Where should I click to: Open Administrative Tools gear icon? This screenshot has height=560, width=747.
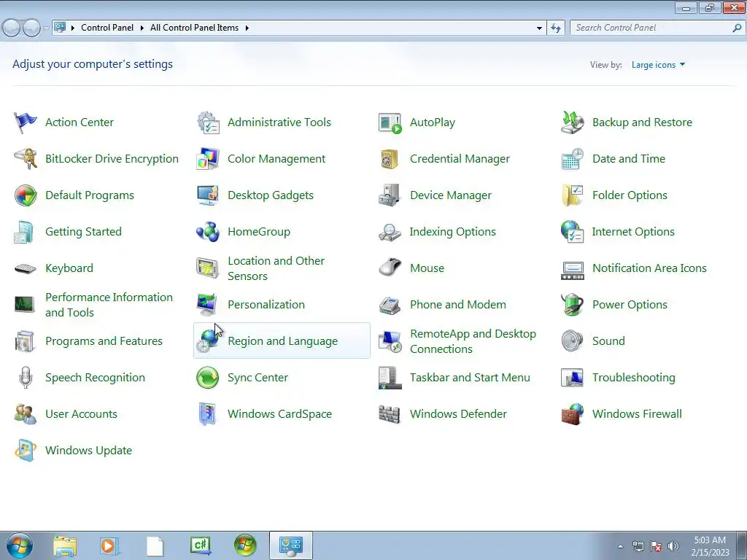[208, 122]
